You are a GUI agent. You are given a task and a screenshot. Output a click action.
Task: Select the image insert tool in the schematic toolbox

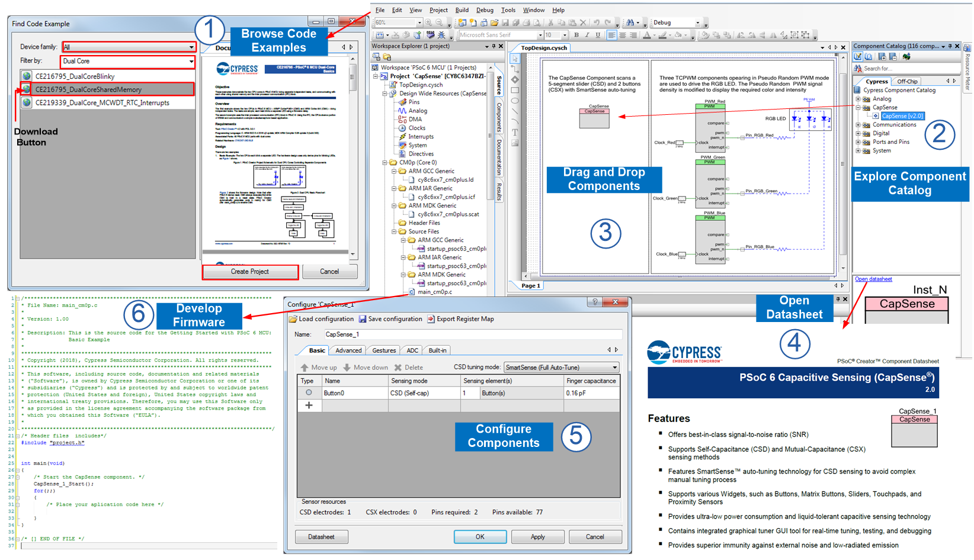click(515, 143)
